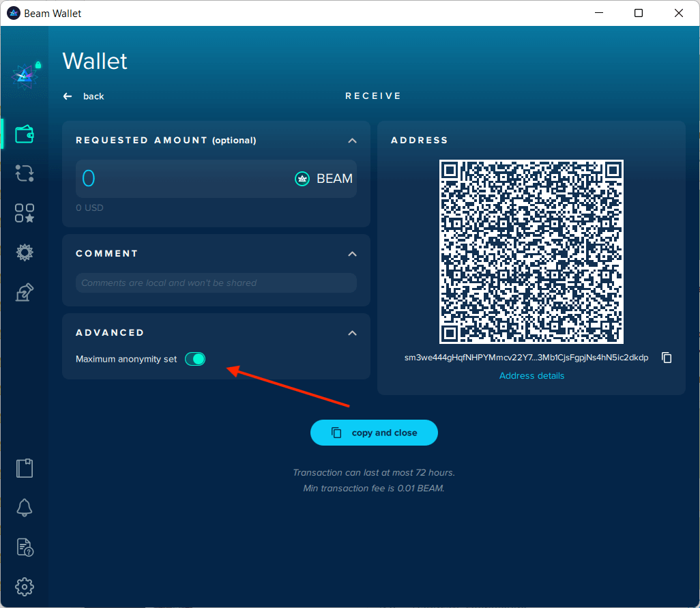
Task: Collapse the Comment section
Action: point(352,254)
